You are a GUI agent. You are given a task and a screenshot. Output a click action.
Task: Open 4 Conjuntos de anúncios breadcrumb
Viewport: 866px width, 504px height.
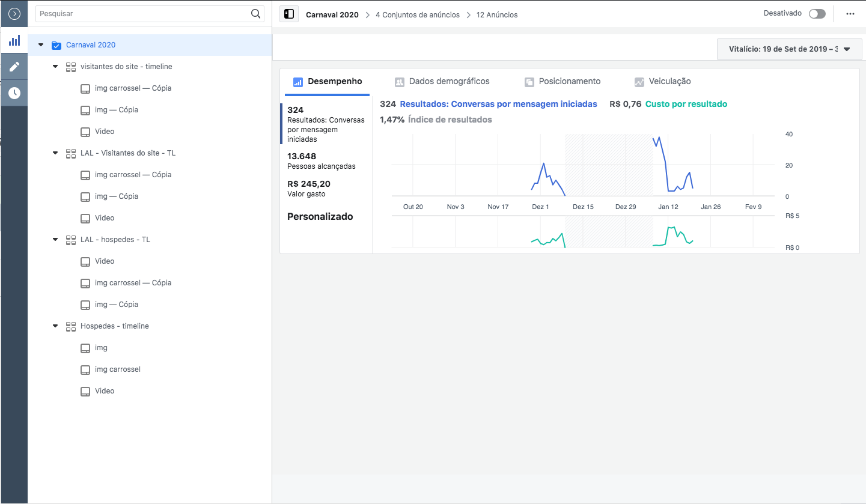click(x=418, y=14)
